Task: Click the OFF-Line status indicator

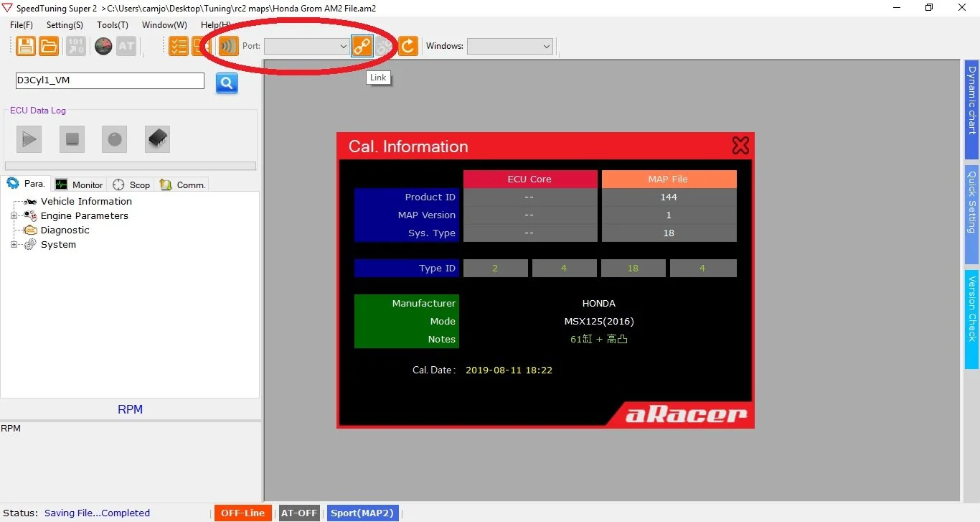Action: (x=242, y=513)
